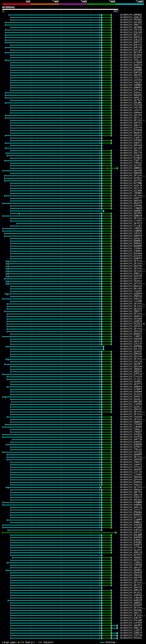146x644 pixels.
Task: Select the UniRef100_Q962U2 label
Action: point(131,575)
